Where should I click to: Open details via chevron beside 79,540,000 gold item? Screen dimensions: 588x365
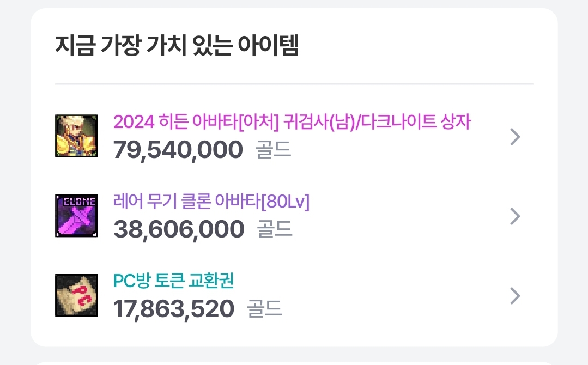click(516, 137)
